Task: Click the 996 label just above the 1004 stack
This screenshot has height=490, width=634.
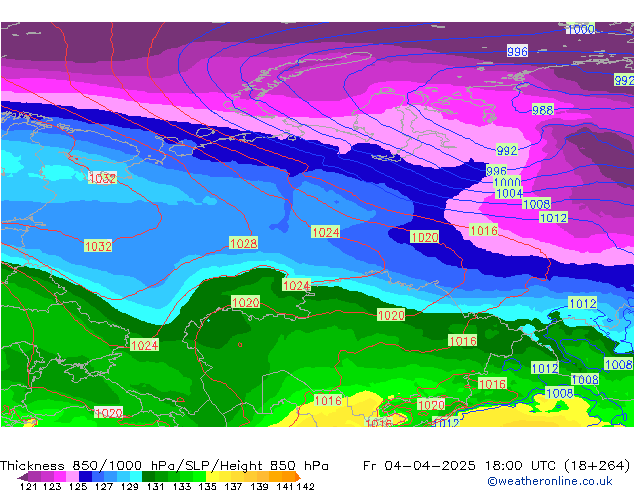Action: [497, 171]
